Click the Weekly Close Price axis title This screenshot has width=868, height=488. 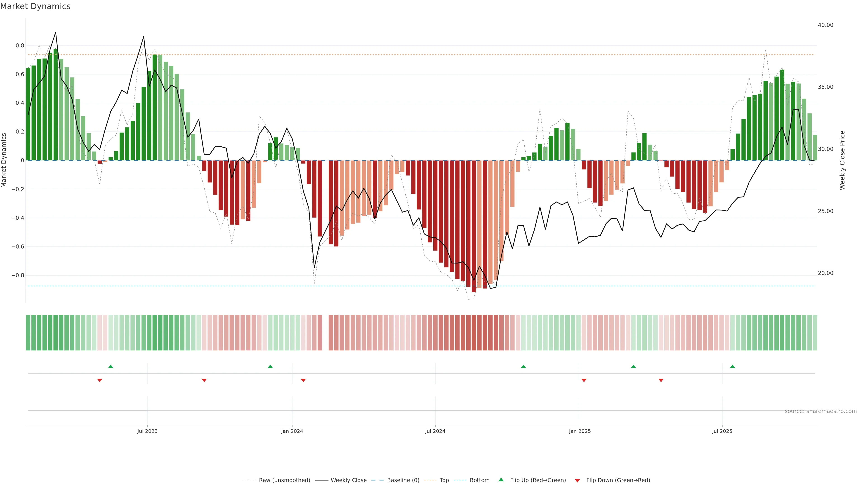(x=842, y=160)
